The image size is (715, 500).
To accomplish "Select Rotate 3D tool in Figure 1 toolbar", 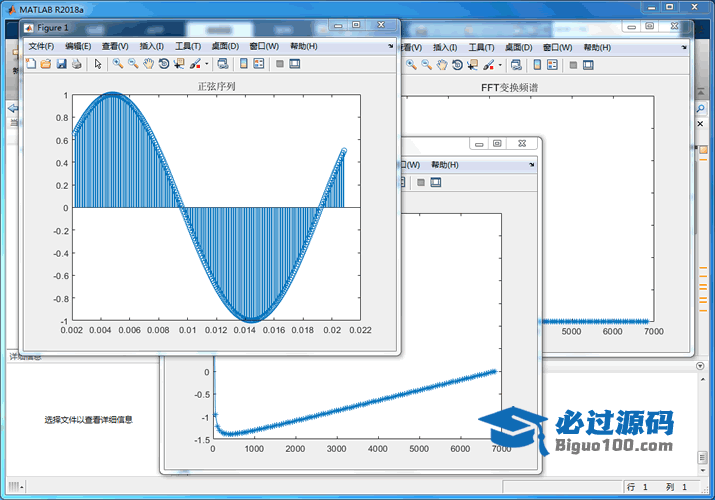I will pyautogui.click(x=164, y=64).
